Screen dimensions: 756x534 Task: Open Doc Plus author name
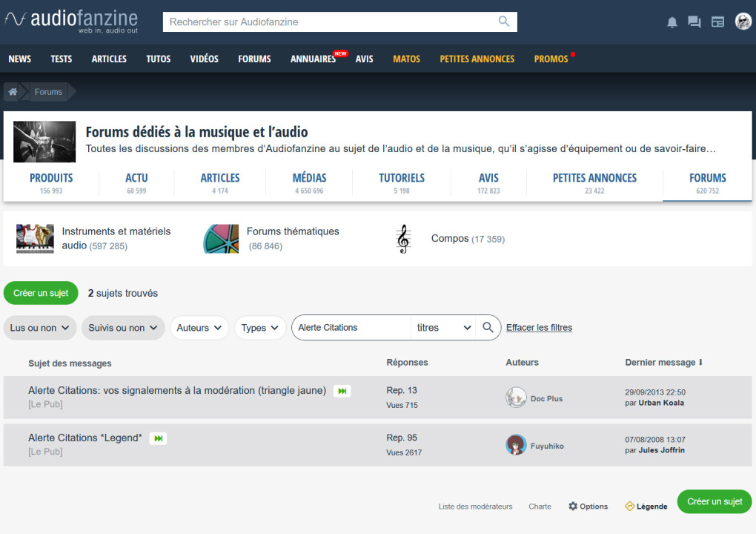(x=546, y=398)
